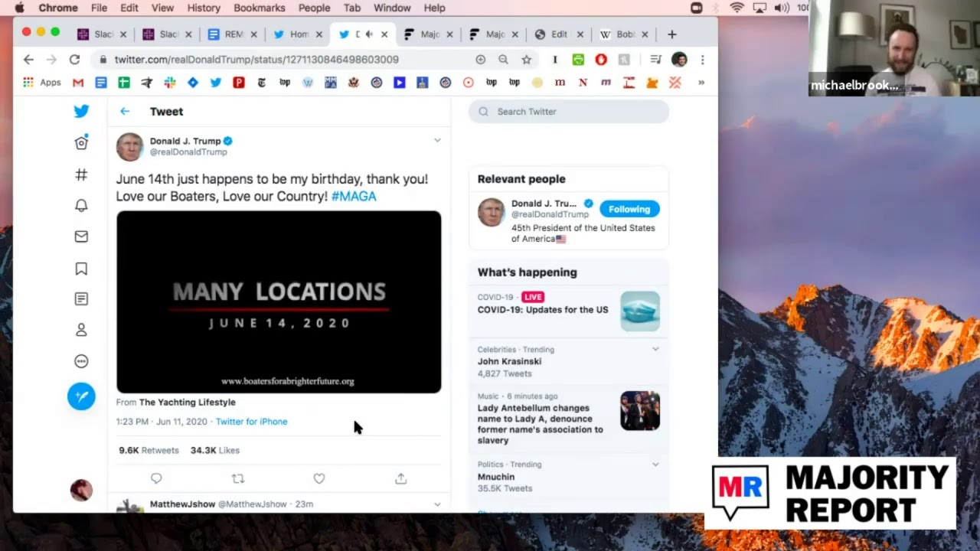
Task: Open a new Chrome tab
Action: pyautogui.click(x=671, y=34)
